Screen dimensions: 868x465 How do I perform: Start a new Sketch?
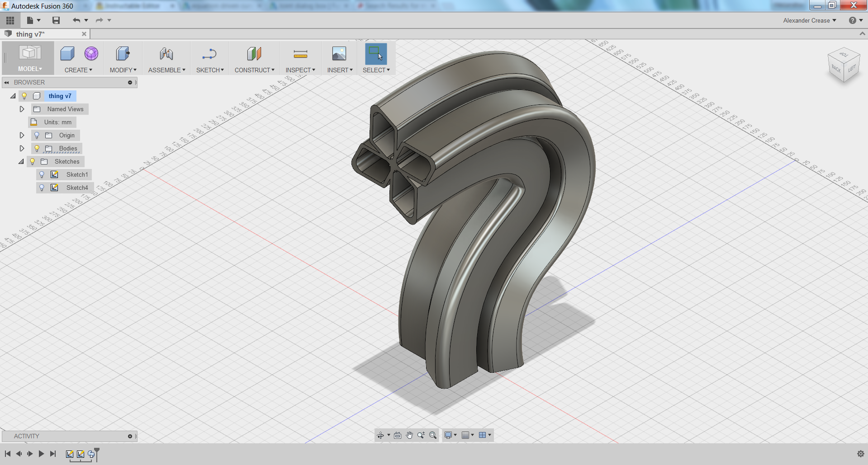pyautogui.click(x=209, y=53)
